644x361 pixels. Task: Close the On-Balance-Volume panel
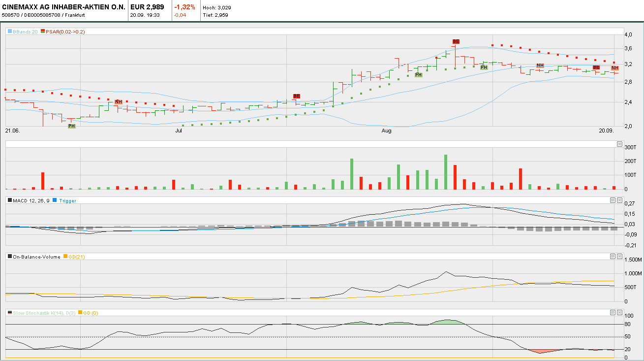(619, 256)
